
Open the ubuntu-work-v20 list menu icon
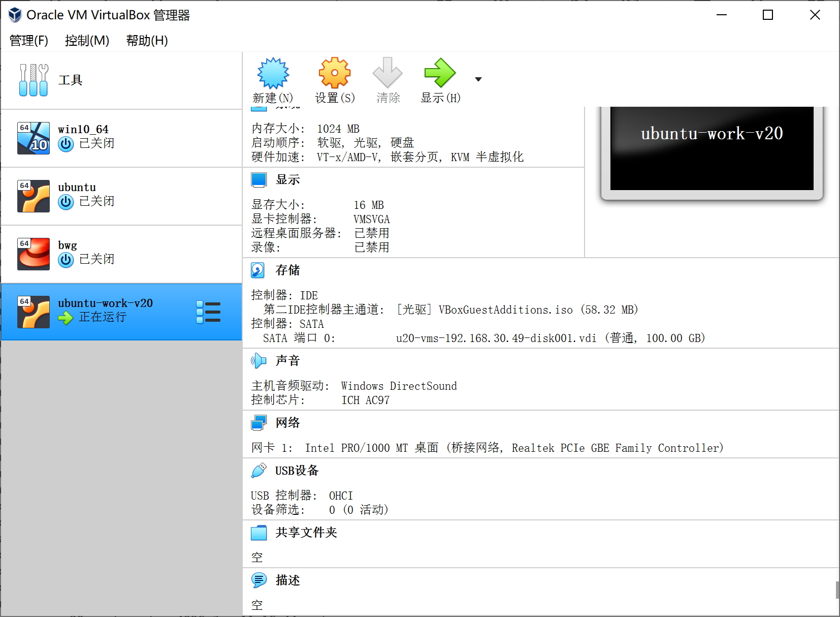[208, 312]
